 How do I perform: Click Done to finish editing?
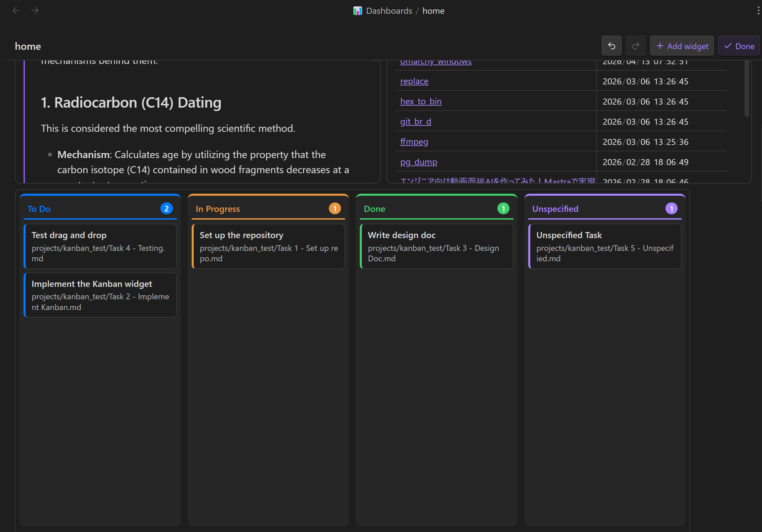(739, 46)
